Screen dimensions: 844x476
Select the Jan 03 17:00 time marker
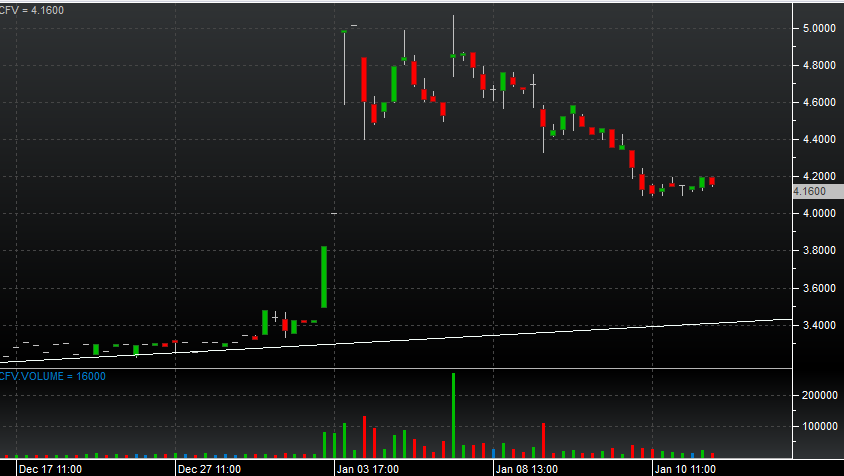(368, 468)
